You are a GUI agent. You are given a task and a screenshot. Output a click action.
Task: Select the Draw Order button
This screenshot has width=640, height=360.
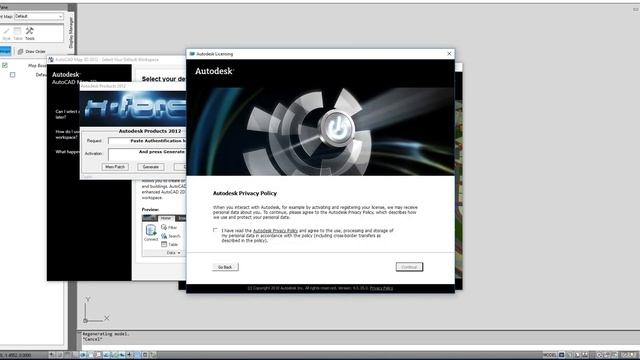(32, 51)
